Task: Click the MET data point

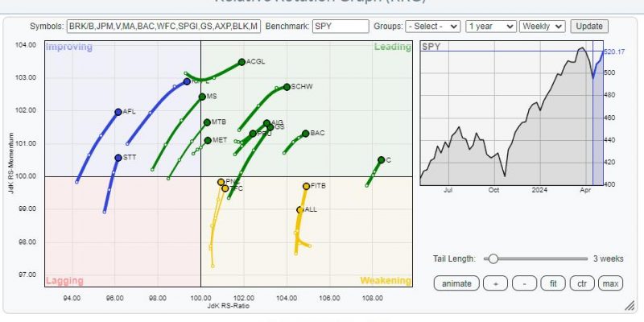Action: [208, 140]
